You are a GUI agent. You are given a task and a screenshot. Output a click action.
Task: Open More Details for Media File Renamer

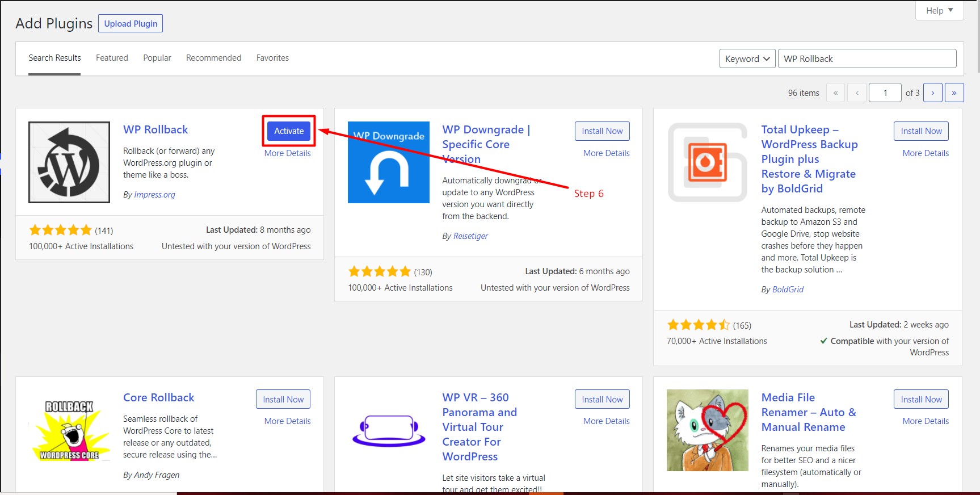(926, 421)
